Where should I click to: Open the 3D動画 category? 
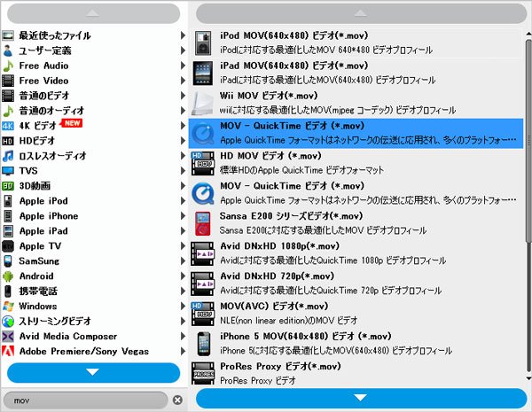(x=35, y=186)
